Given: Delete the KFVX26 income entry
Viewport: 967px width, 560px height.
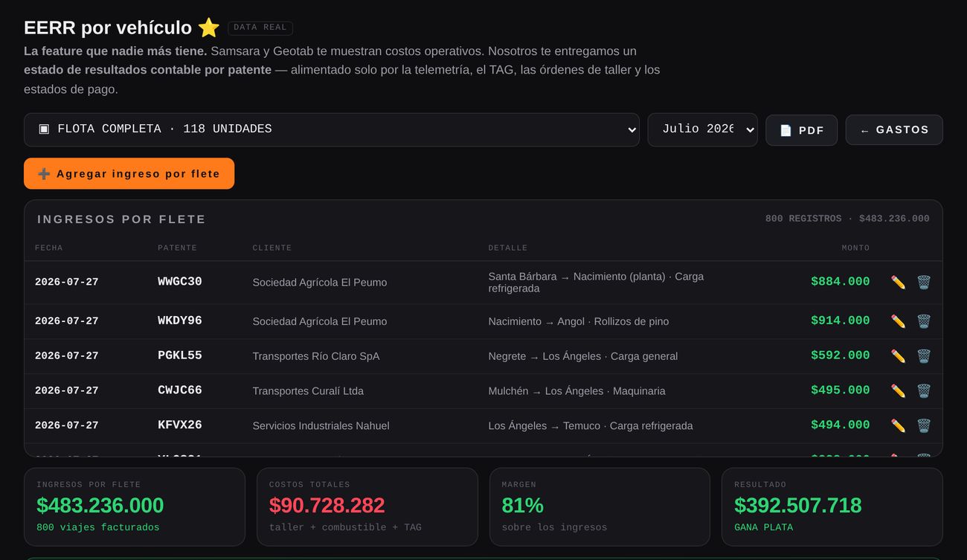Looking at the screenshot, I should tap(924, 425).
